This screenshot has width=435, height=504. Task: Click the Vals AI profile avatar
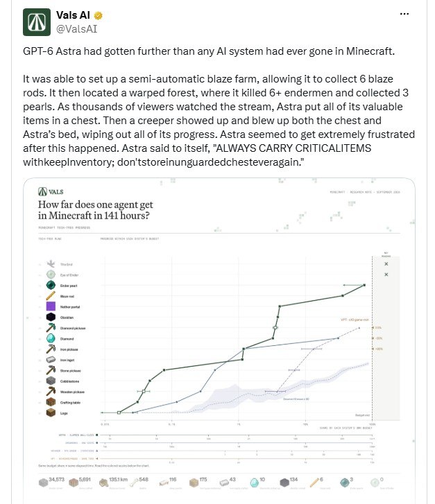pyautogui.click(x=37, y=22)
